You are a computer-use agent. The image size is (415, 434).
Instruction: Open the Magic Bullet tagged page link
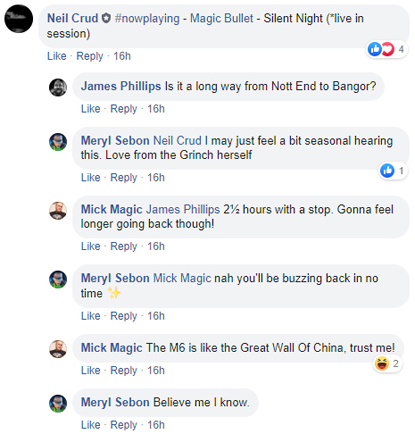click(x=222, y=18)
